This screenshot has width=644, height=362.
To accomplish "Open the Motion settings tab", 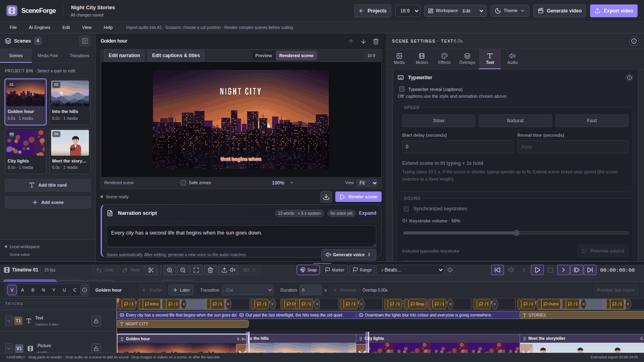I will coord(422,59).
